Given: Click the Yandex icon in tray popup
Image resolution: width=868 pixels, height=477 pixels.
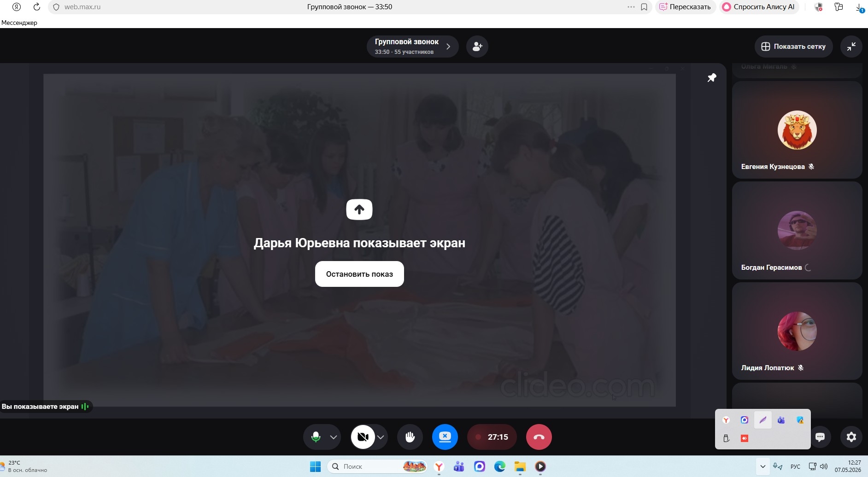Looking at the screenshot, I should pos(726,420).
